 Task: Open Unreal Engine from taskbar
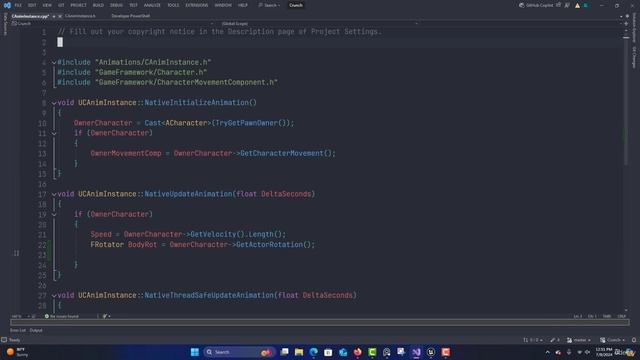[431, 352]
